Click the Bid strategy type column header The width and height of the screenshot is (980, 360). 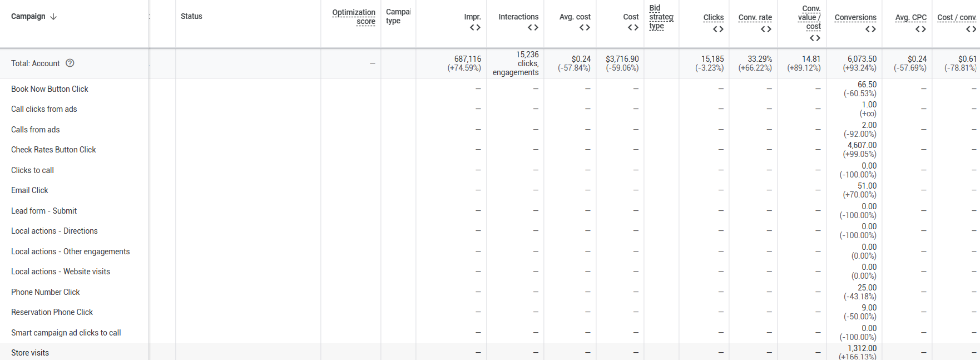tap(661, 17)
